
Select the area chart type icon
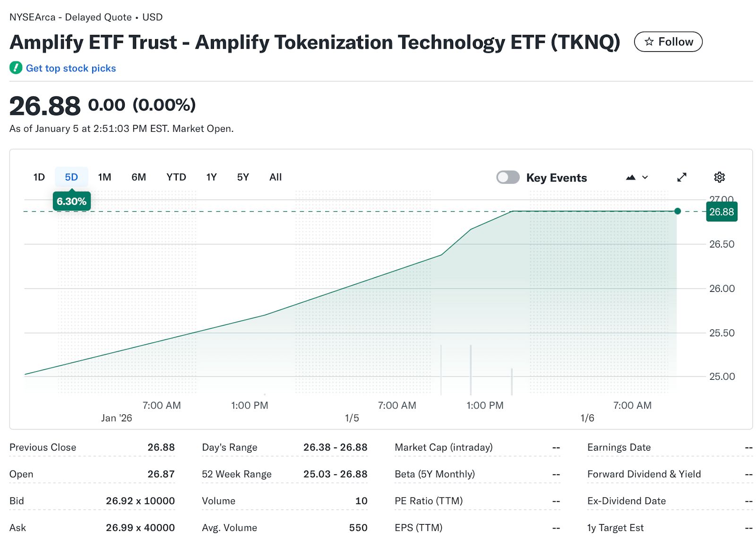point(631,177)
